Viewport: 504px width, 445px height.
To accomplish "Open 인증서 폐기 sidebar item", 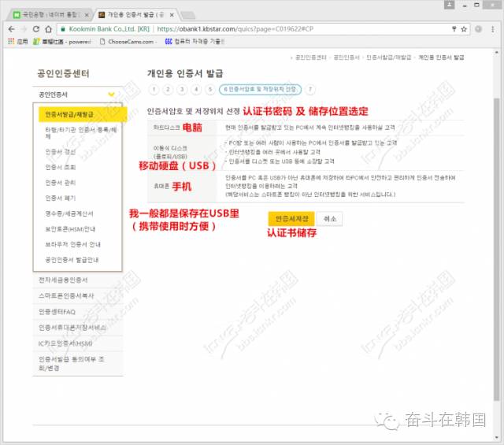I will [x=61, y=198].
